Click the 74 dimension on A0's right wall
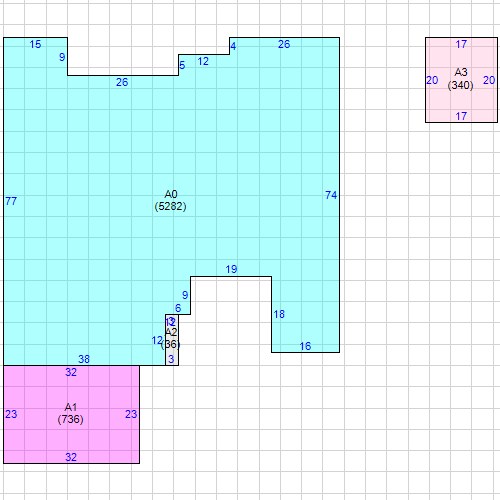 click(331, 195)
